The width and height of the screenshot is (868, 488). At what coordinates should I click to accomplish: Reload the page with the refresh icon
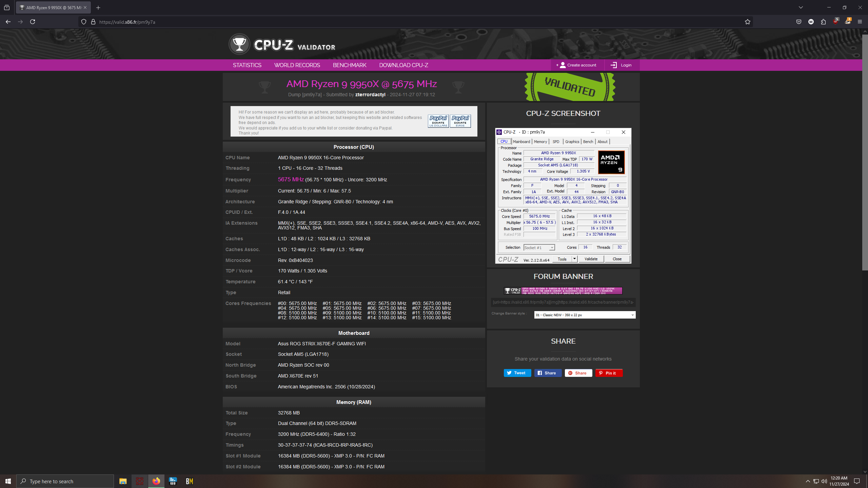pyautogui.click(x=33, y=22)
